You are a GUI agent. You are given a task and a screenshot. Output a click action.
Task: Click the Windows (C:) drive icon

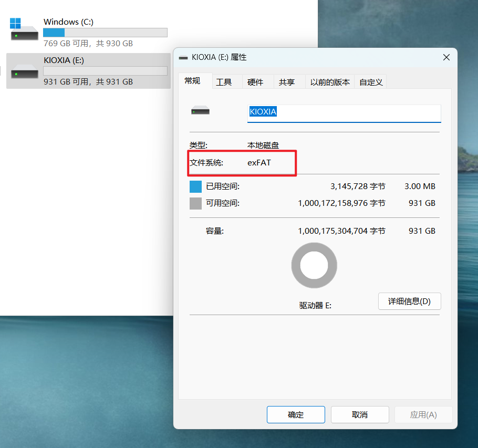tap(24, 29)
